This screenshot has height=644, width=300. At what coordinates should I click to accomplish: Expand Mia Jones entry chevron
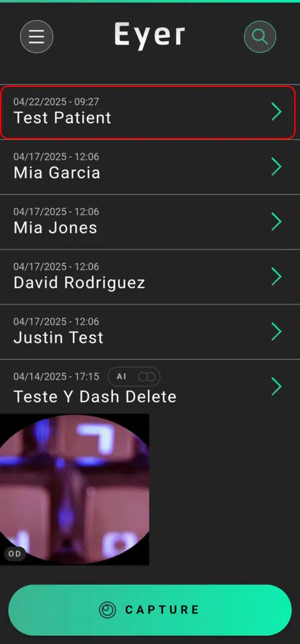pos(277,222)
